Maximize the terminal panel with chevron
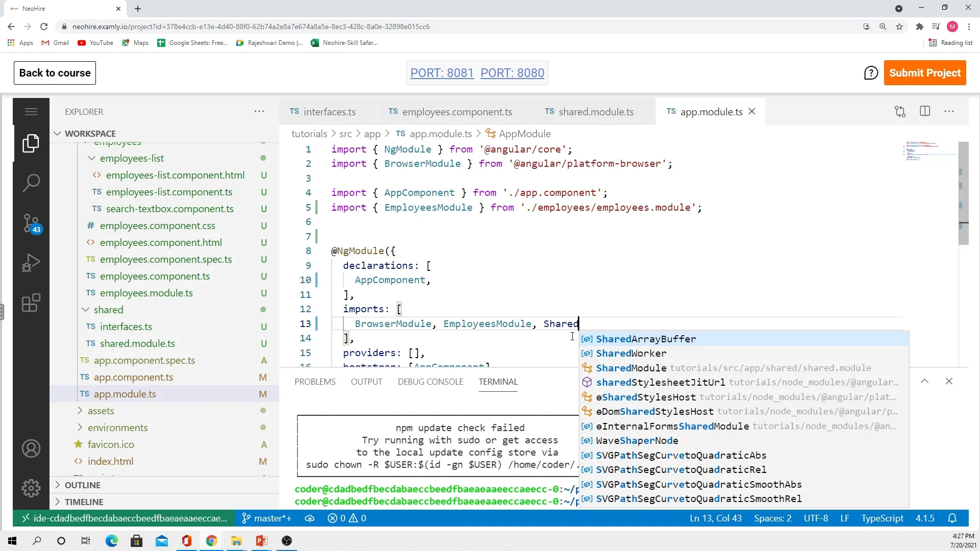 [924, 381]
